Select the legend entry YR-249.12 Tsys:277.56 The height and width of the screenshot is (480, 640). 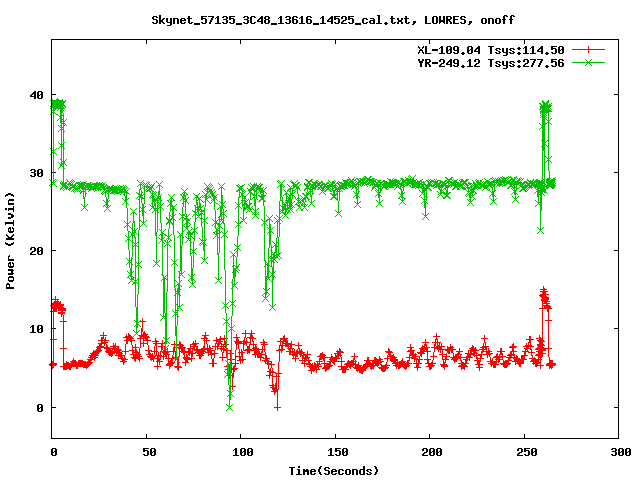tap(491, 63)
